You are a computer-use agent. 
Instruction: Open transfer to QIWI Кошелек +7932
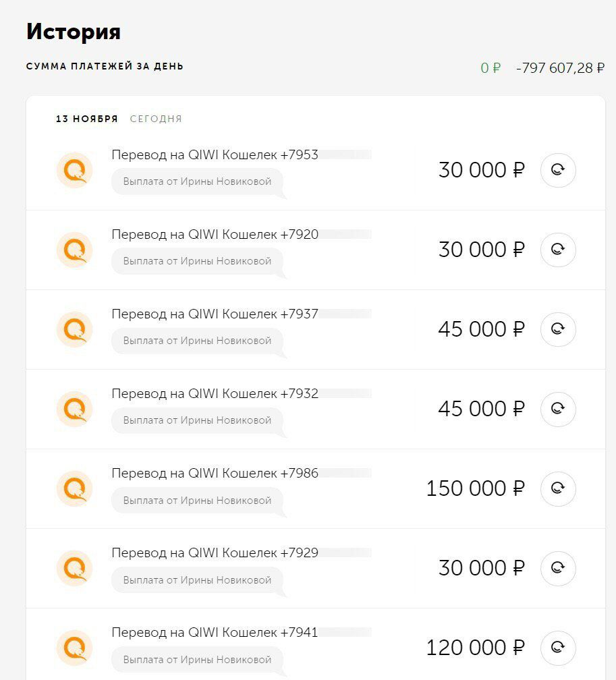click(x=315, y=409)
